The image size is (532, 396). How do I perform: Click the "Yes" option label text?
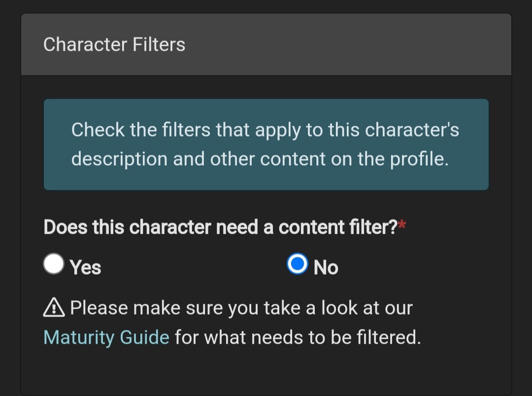[x=85, y=267]
